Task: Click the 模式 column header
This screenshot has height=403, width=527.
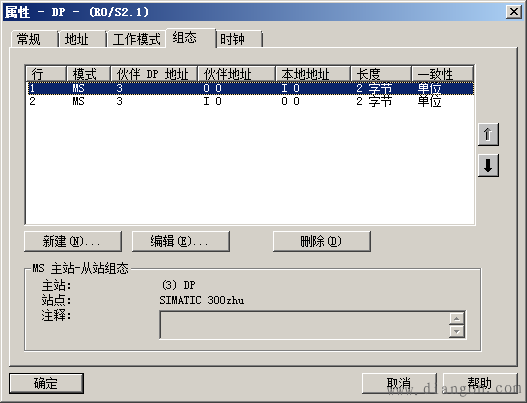Action: pyautogui.click(x=89, y=74)
